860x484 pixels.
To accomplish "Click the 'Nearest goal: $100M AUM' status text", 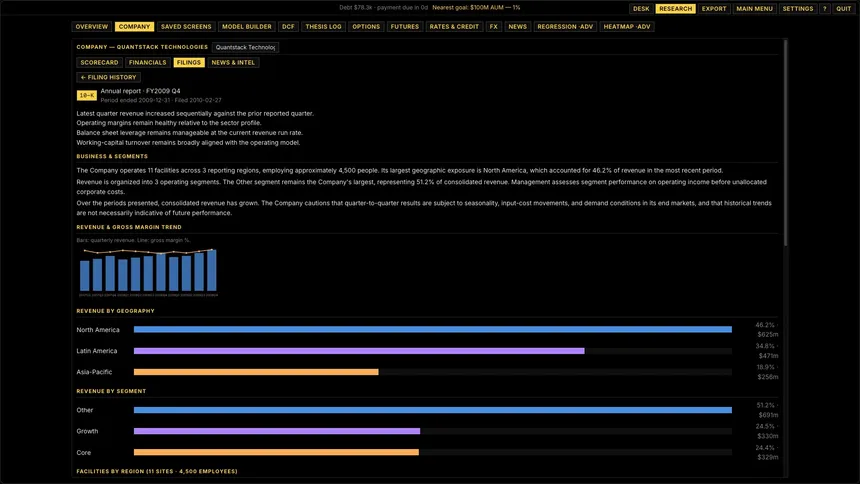I will pos(476,8).
